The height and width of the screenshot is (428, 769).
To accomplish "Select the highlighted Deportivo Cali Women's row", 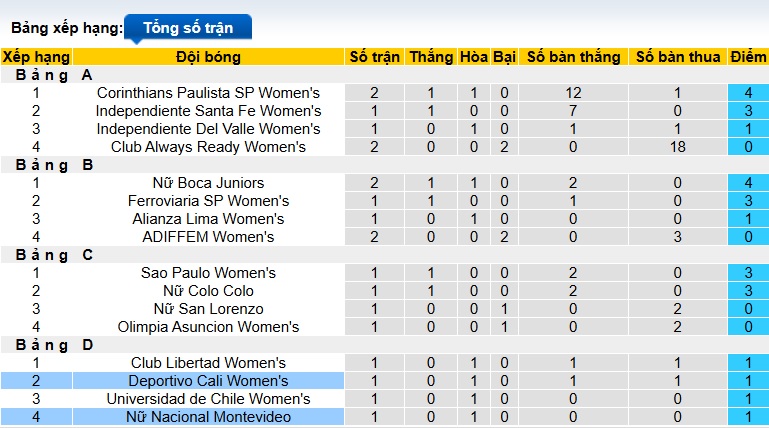I will [x=208, y=381].
